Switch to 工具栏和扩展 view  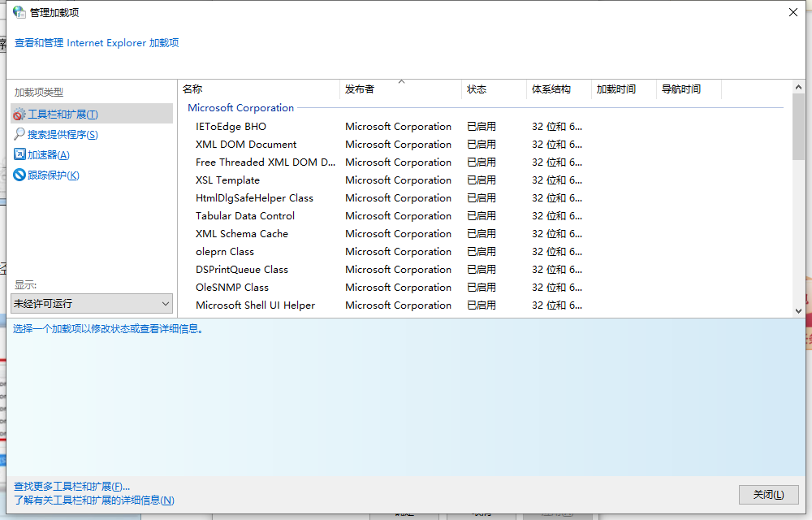click(61, 114)
